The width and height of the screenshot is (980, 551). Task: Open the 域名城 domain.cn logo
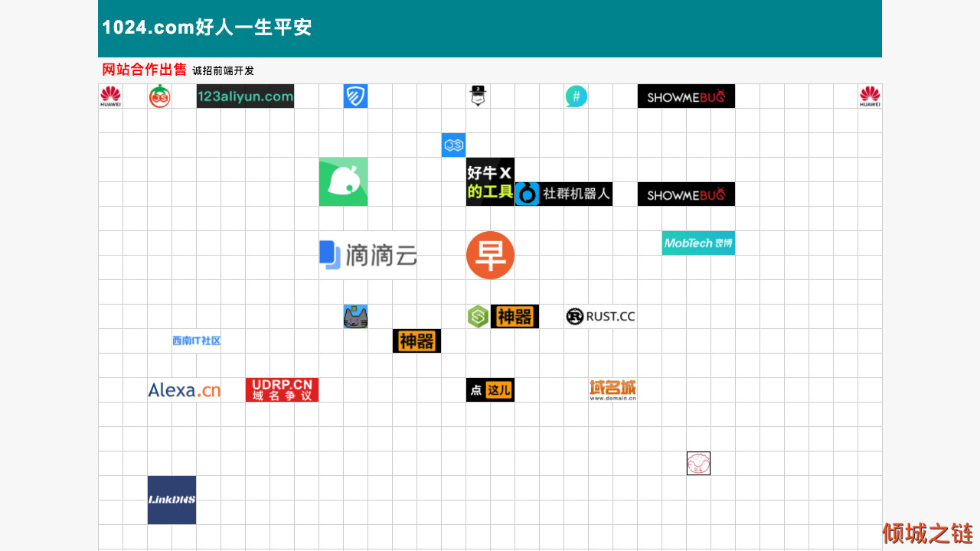click(612, 390)
